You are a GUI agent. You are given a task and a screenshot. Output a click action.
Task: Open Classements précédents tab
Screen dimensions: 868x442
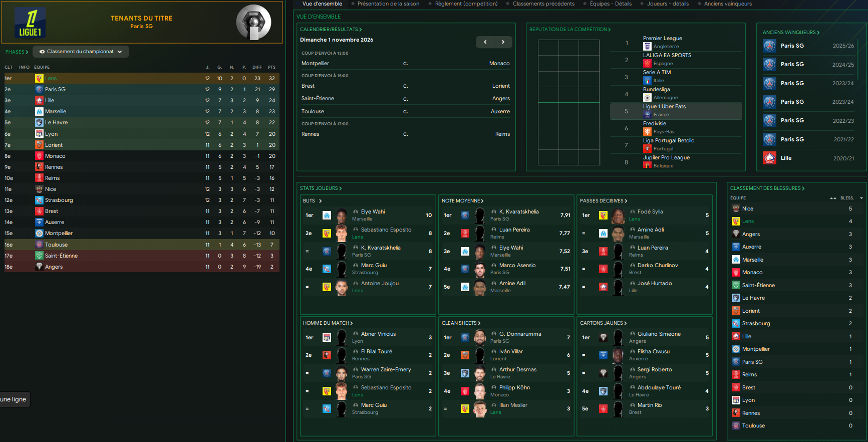pos(543,4)
